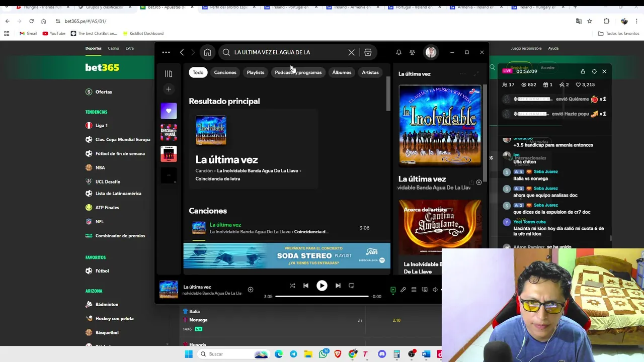Open Todos los favoritos folder
The width and height of the screenshot is (644, 362).
(x=618, y=33)
